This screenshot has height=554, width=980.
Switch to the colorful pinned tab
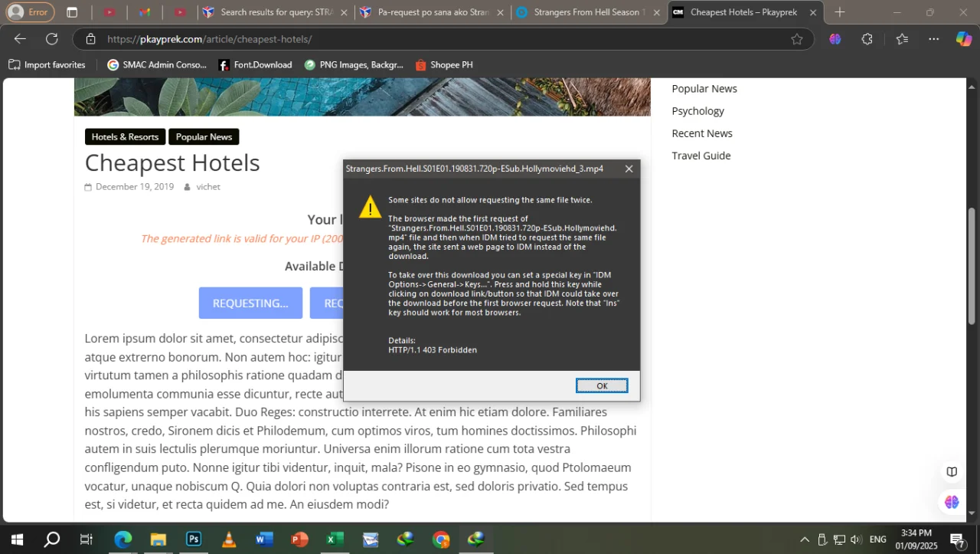pos(145,12)
